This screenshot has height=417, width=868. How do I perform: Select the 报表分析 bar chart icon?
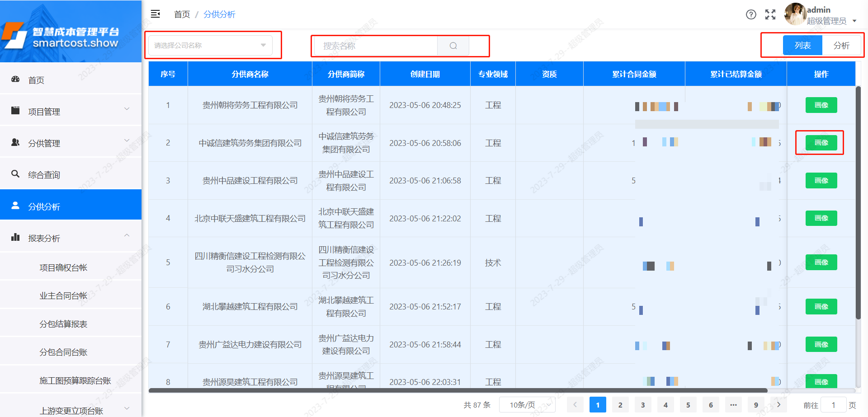[x=15, y=237]
